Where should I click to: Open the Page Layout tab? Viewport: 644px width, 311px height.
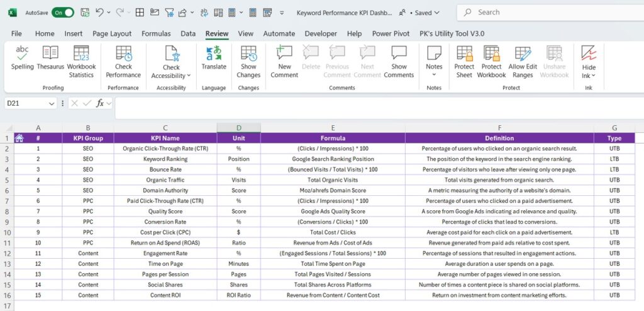[112, 34]
